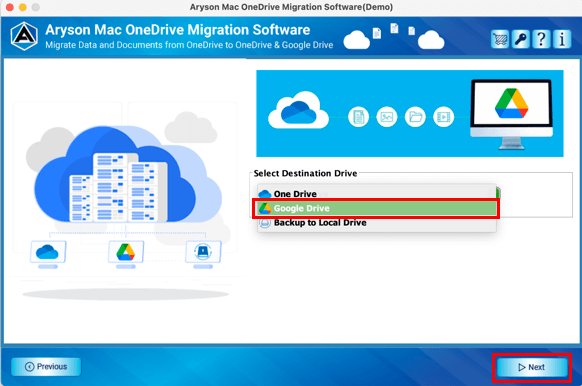This screenshot has width=582, height=386.
Task: Click the OneDrive cloud icon in the banner
Action: point(298,110)
